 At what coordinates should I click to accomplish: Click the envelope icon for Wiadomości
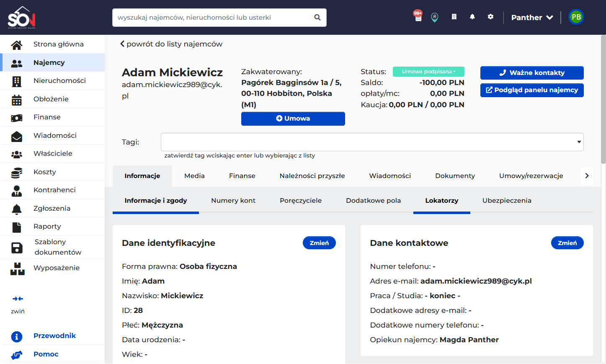(x=17, y=136)
